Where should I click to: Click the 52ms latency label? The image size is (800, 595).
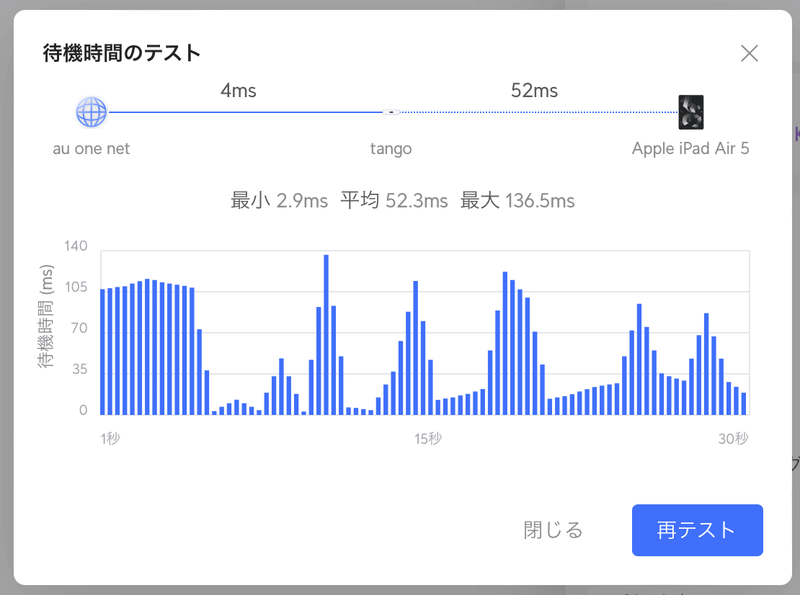coord(534,91)
